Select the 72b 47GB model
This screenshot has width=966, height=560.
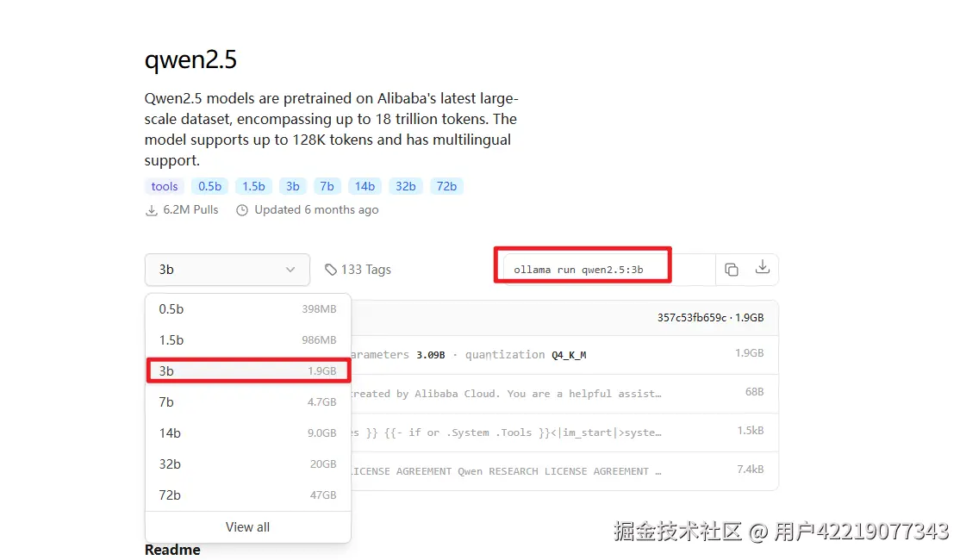pyautogui.click(x=247, y=495)
